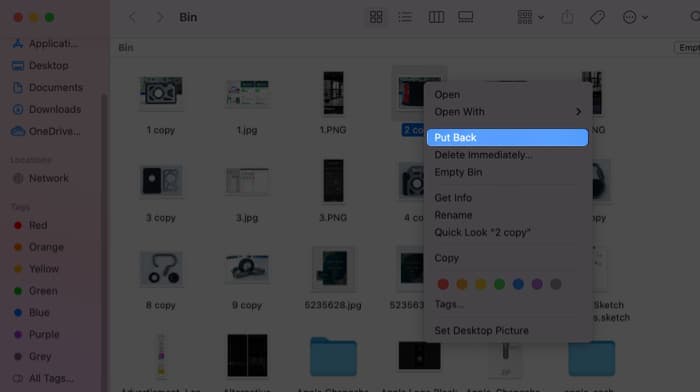The width and height of the screenshot is (700, 392).
Task: Select the 3.jpg file thumbnail
Action: tap(247, 181)
